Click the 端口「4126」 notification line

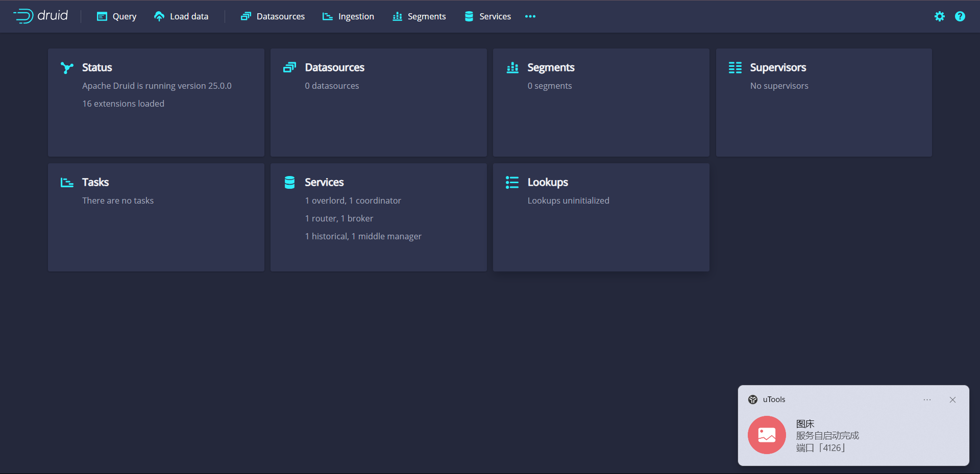pos(821,448)
